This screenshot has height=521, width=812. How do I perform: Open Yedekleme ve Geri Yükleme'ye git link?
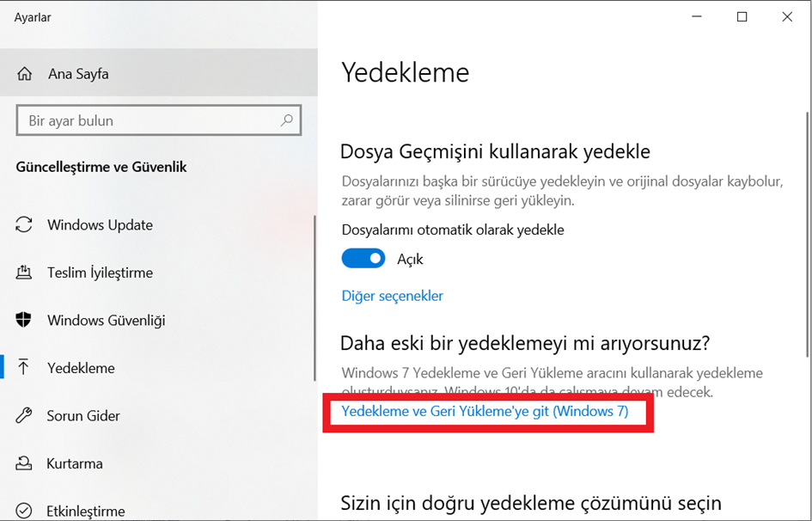pyautogui.click(x=485, y=411)
